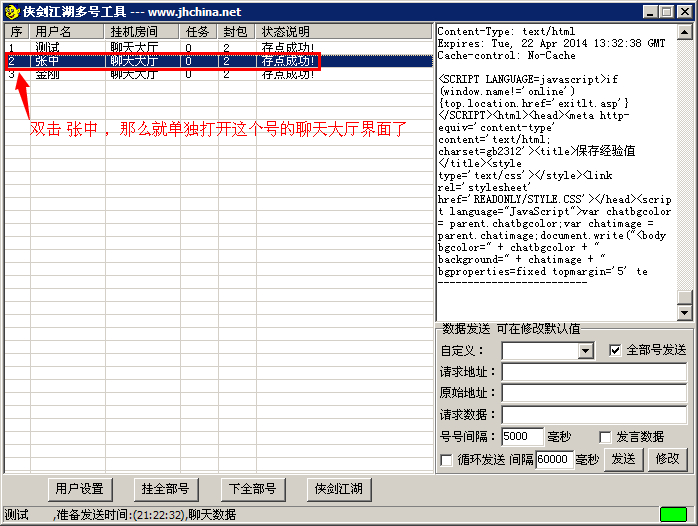The image size is (698, 526).
Task: Click the 号号间隔 value field 5000
Action: click(x=522, y=437)
